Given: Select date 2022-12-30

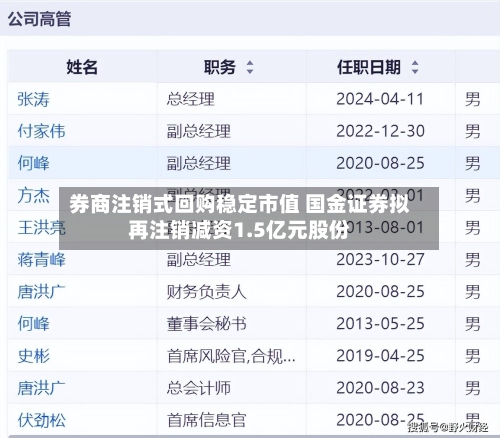Looking at the screenshot, I should [x=380, y=131].
